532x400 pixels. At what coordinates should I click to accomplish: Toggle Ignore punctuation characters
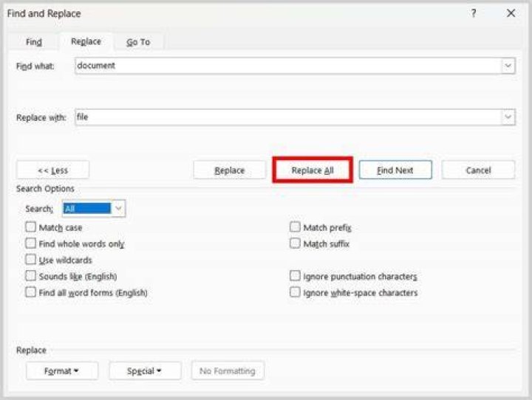[x=295, y=276]
